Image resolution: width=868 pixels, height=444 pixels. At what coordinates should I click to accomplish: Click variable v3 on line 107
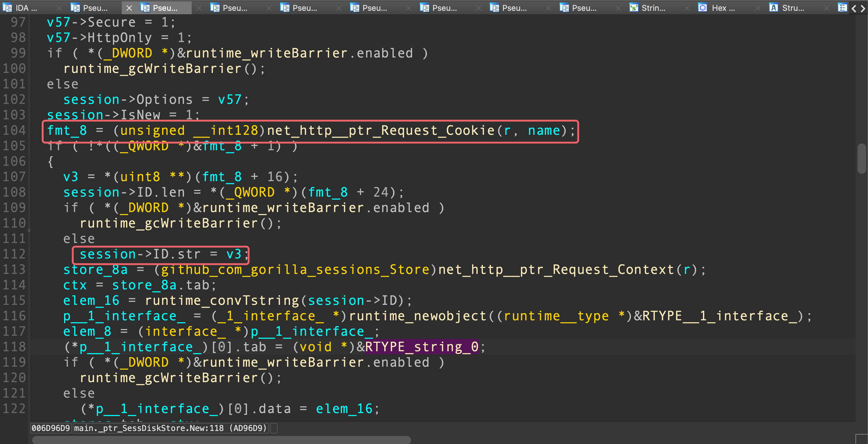[71, 177]
